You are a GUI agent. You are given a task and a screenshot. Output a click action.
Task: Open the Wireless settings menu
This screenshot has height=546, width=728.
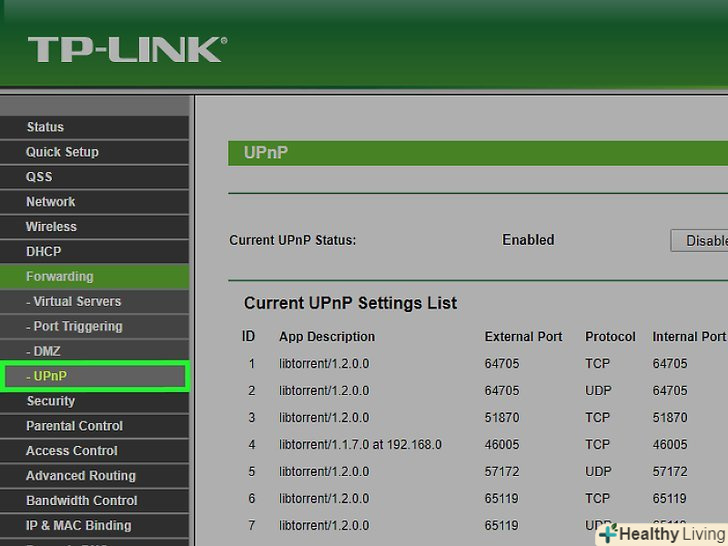point(94,227)
